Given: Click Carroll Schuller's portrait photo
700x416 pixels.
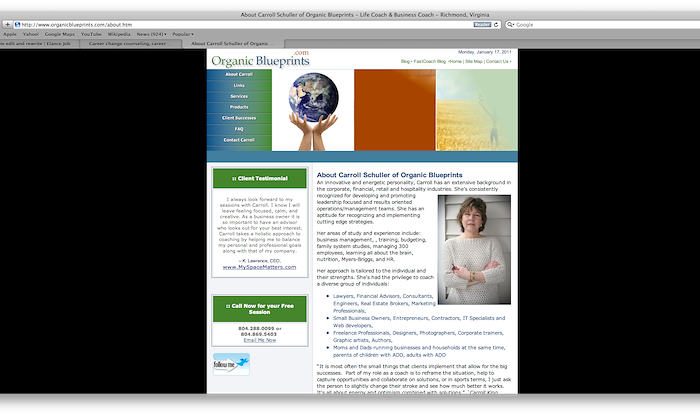Looking at the screenshot, I should (x=474, y=250).
